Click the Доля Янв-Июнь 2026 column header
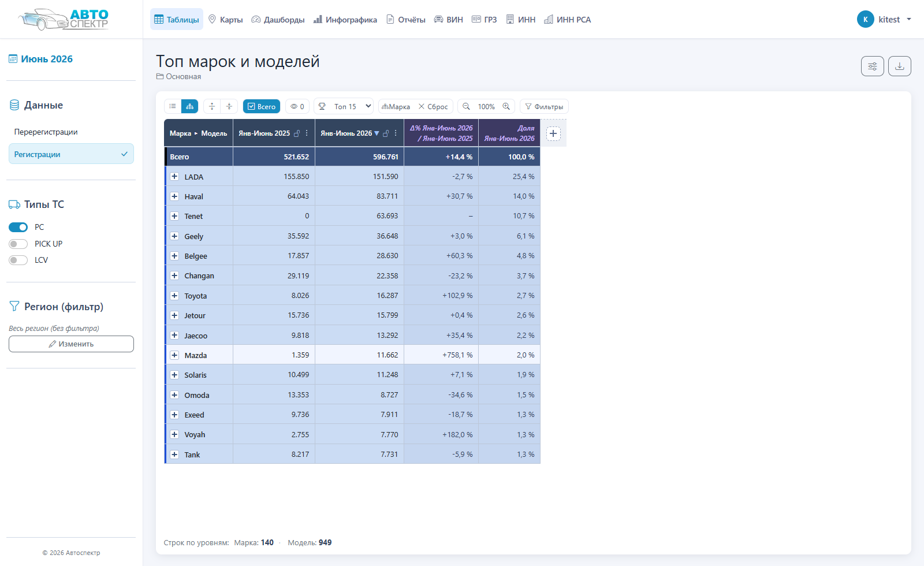Screen dimensions: 924x566 (509, 133)
